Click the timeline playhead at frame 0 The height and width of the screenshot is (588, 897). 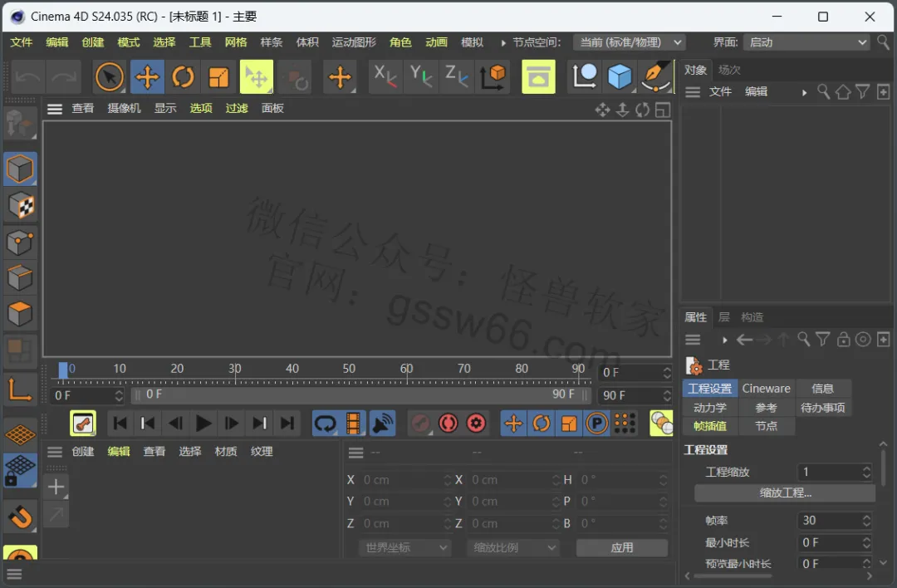pos(63,370)
